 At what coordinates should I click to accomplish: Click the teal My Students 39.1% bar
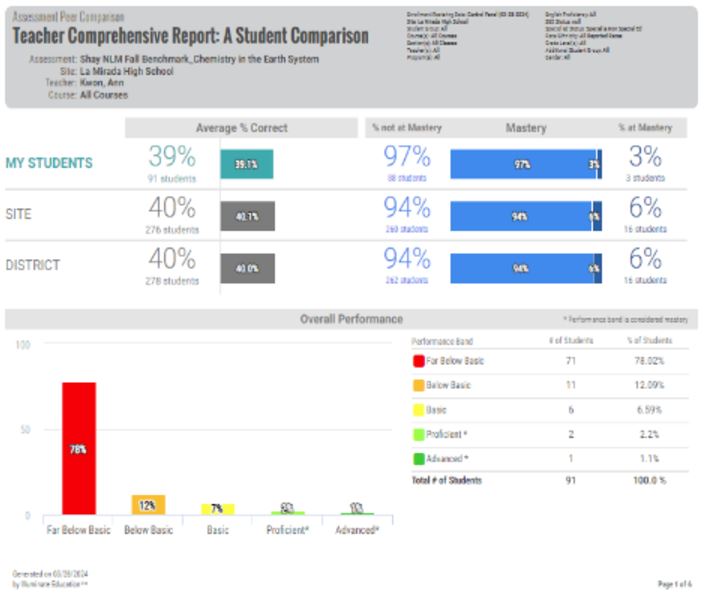coord(246,164)
